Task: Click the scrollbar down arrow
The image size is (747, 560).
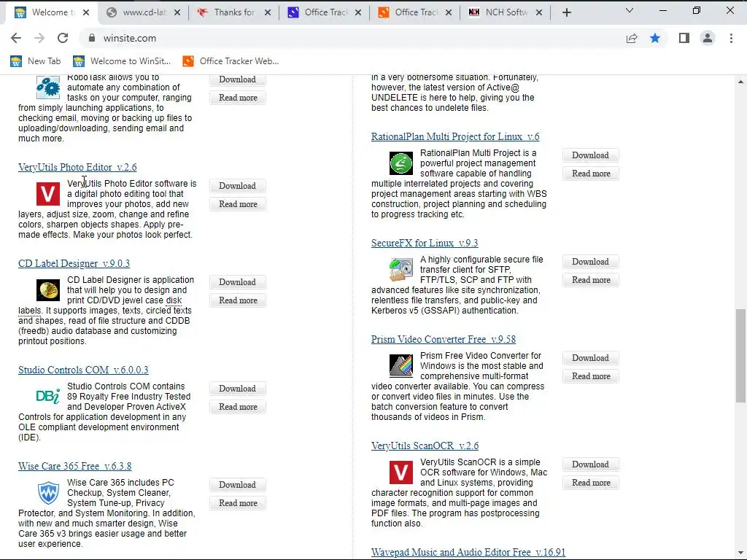Action: [740, 552]
